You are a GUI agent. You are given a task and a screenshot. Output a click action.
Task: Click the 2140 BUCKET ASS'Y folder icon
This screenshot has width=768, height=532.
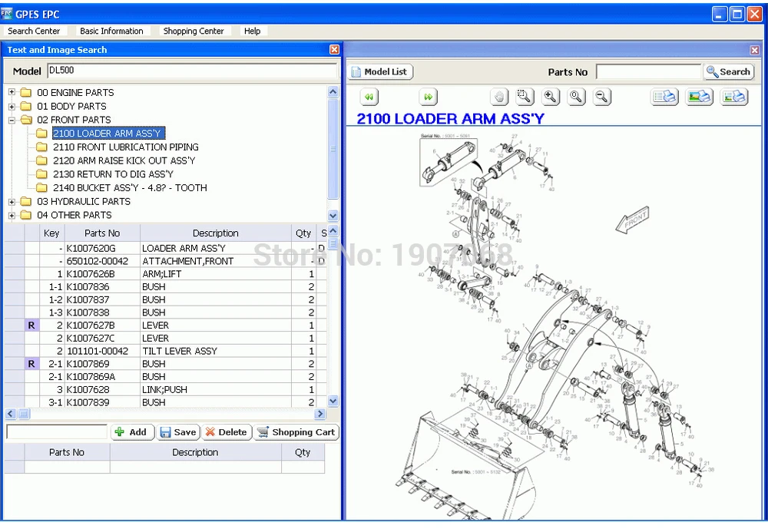click(41, 188)
